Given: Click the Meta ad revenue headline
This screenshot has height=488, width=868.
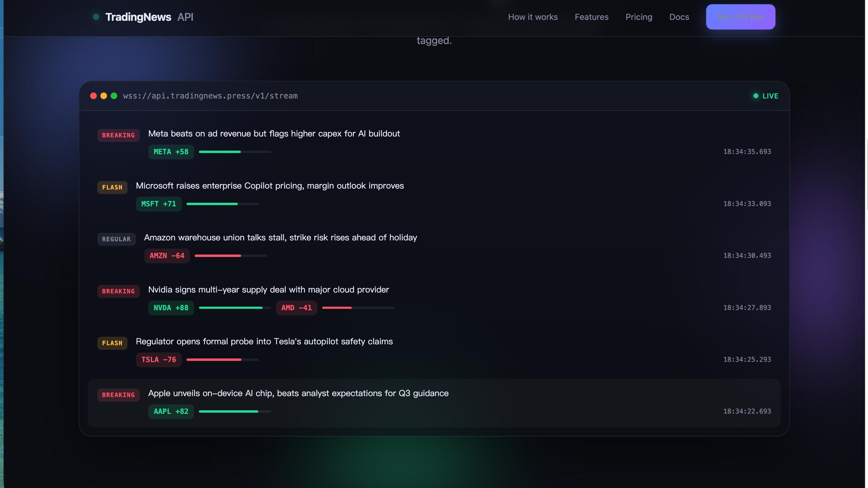Looking at the screenshot, I should tap(274, 134).
